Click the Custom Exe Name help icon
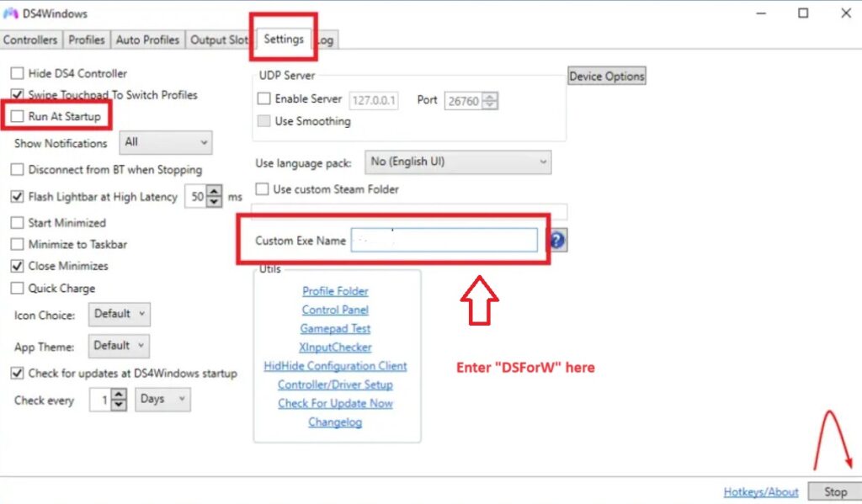 pyautogui.click(x=557, y=240)
